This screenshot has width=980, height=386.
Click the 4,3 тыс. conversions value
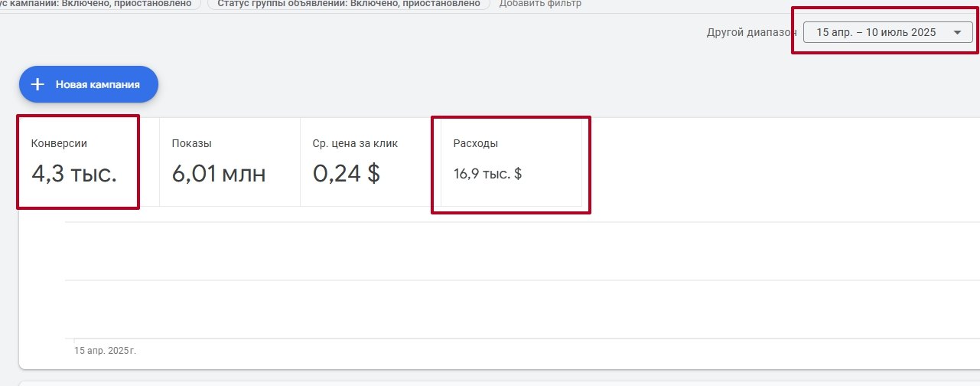coord(74,174)
